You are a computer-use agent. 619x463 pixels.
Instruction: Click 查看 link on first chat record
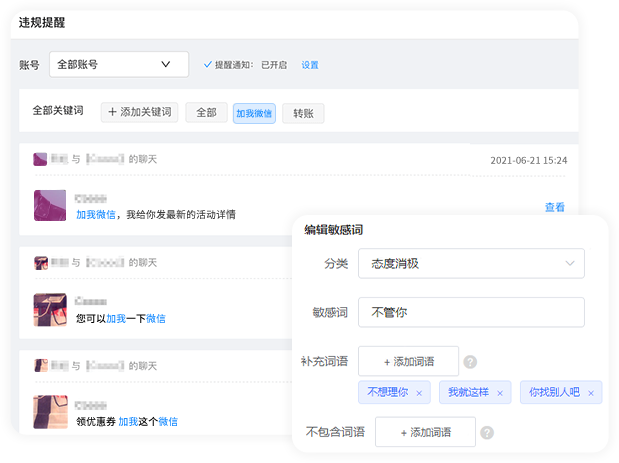(554, 207)
